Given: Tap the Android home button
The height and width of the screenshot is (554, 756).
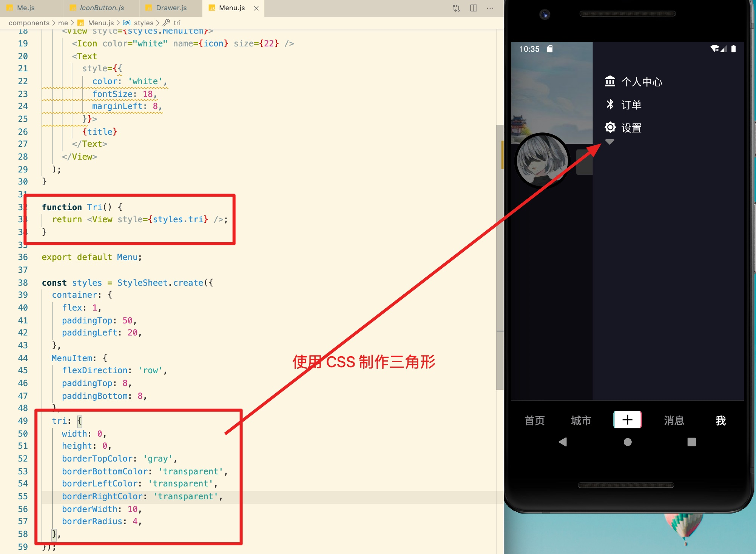Looking at the screenshot, I should pos(628,442).
